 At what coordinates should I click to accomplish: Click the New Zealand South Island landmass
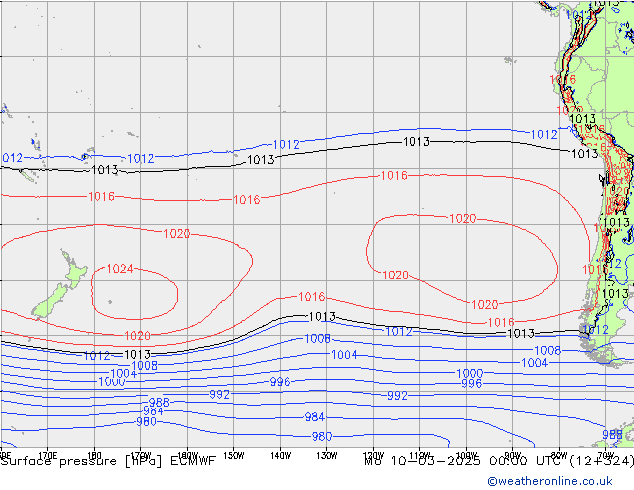coord(50,302)
